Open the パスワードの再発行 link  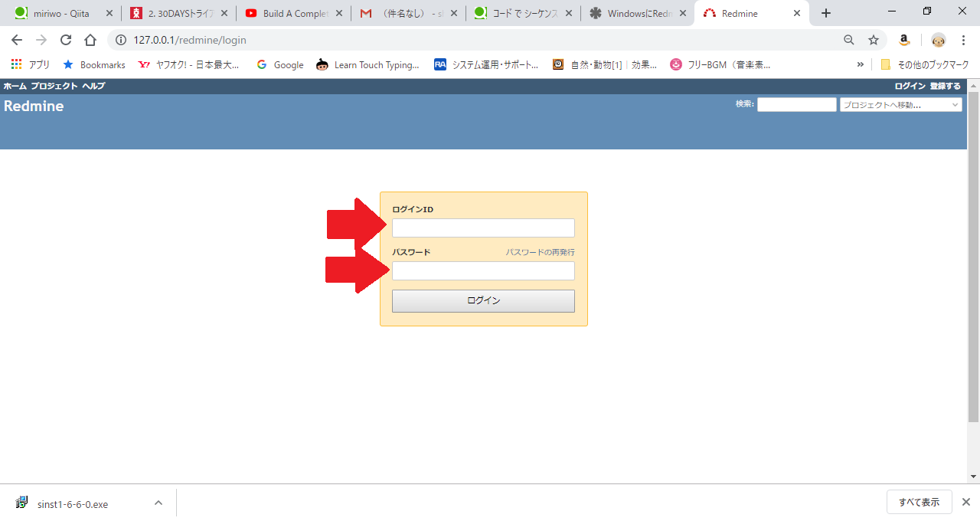540,251
